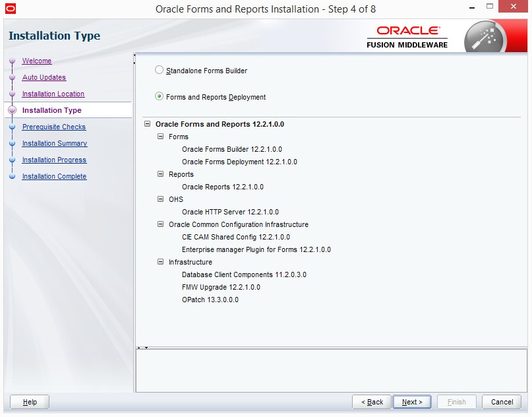
Task: Click the Installation Complete step bullet icon
Action: [13, 176]
